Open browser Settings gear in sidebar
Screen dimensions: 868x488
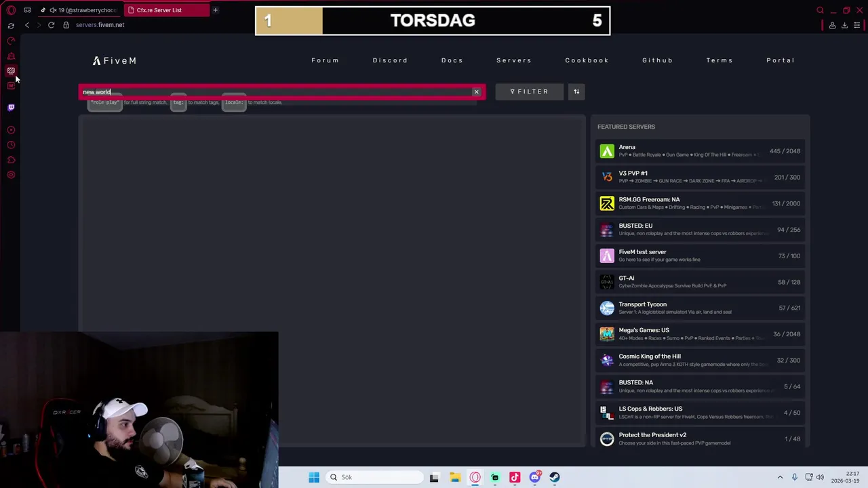tap(11, 175)
